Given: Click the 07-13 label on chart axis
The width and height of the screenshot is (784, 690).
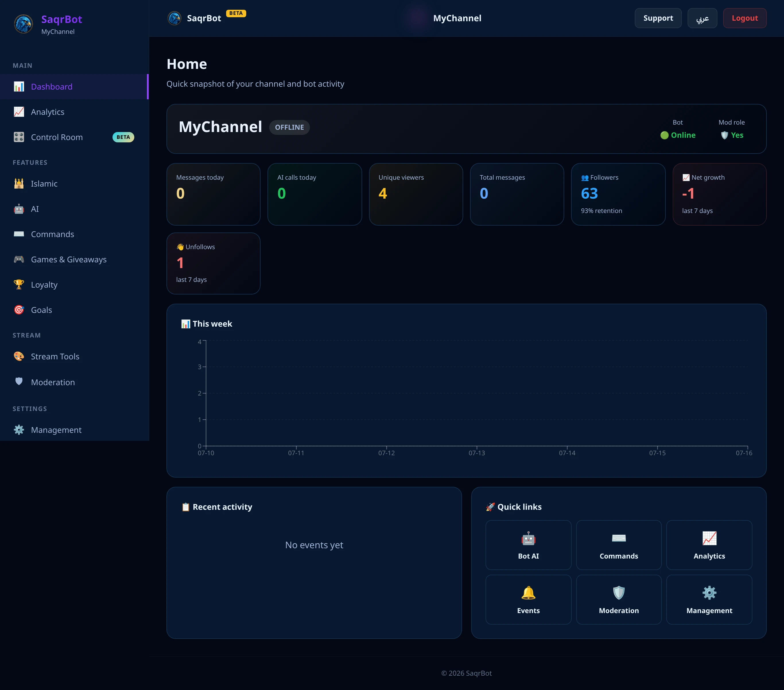Looking at the screenshot, I should [477, 453].
